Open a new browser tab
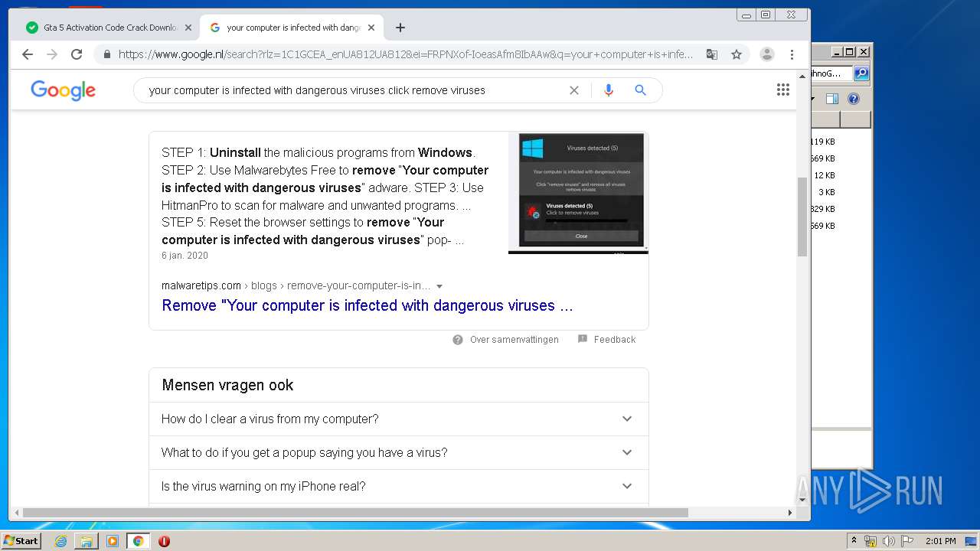Screen dimensions: 980x551 pos(400,28)
